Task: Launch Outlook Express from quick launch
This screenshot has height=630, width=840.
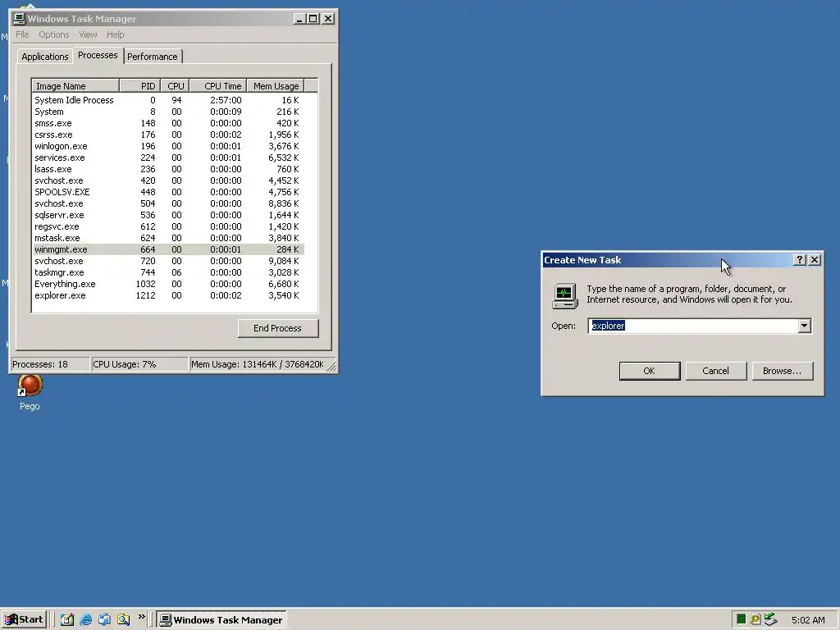Action: pos(104,620)
